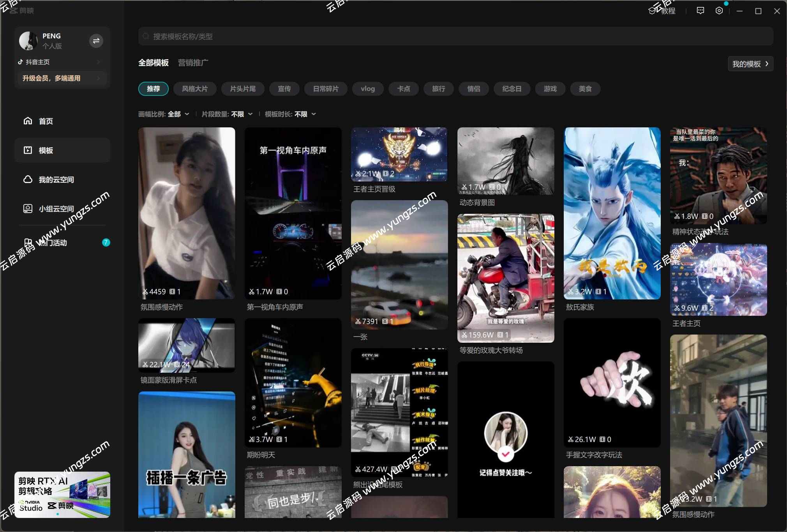Select the vlog category filter
This screenshot has height=532, width=787.
(x=367, y=89)
